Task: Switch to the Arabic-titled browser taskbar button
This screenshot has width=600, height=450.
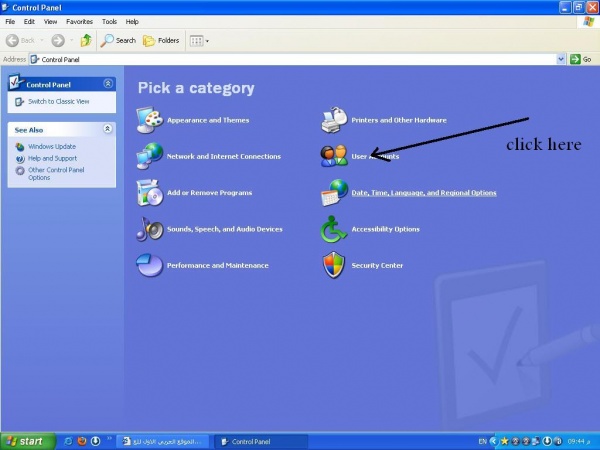Action: tap(162, 441)
